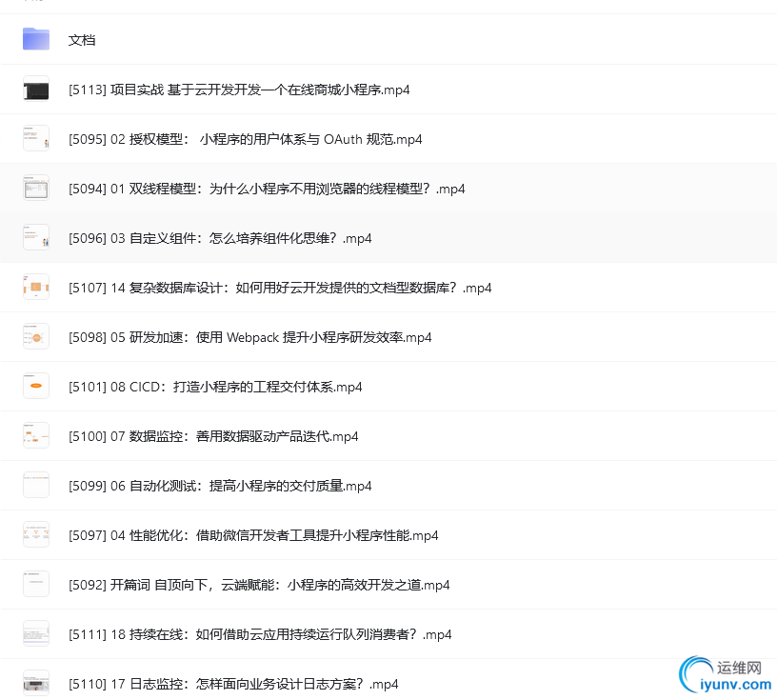777x700 pixels.
Task: Click the orange thumbnail of 5107 复杂数据库设计
Action: pyautogui.click(x=35, y=287)
